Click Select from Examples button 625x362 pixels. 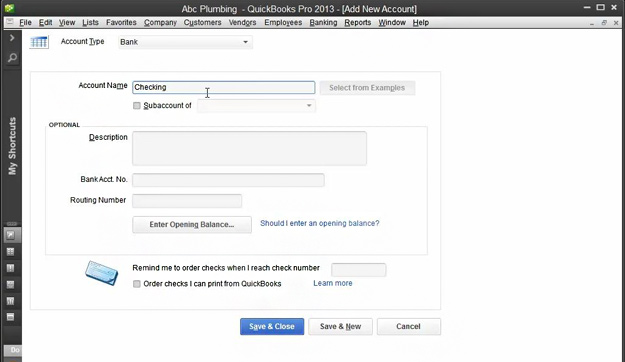pos(367,88)
